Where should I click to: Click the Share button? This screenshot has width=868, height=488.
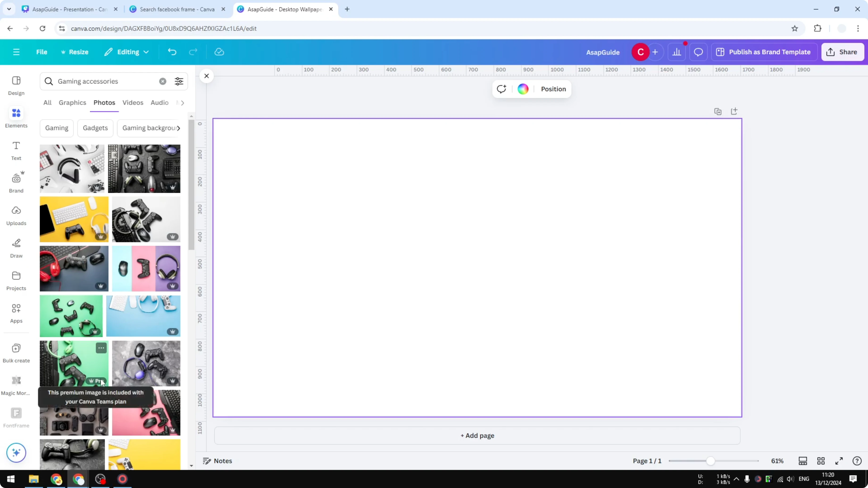842,52
